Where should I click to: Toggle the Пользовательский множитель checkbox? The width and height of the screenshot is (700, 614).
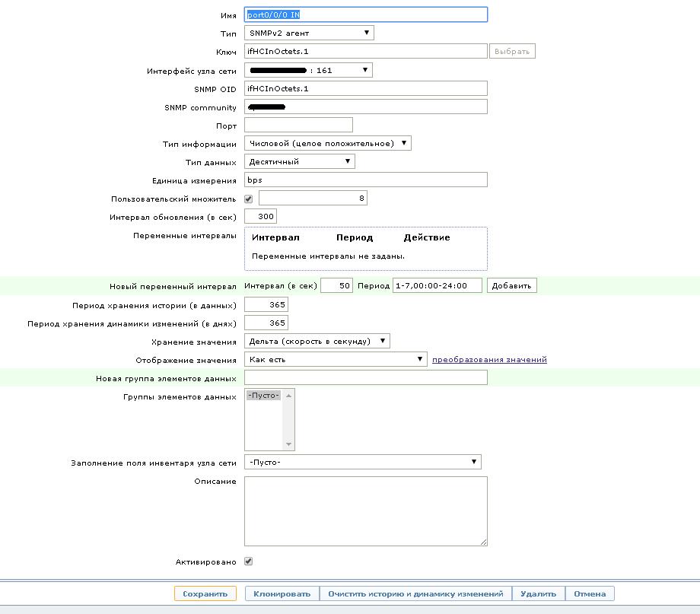coord(249,199)
